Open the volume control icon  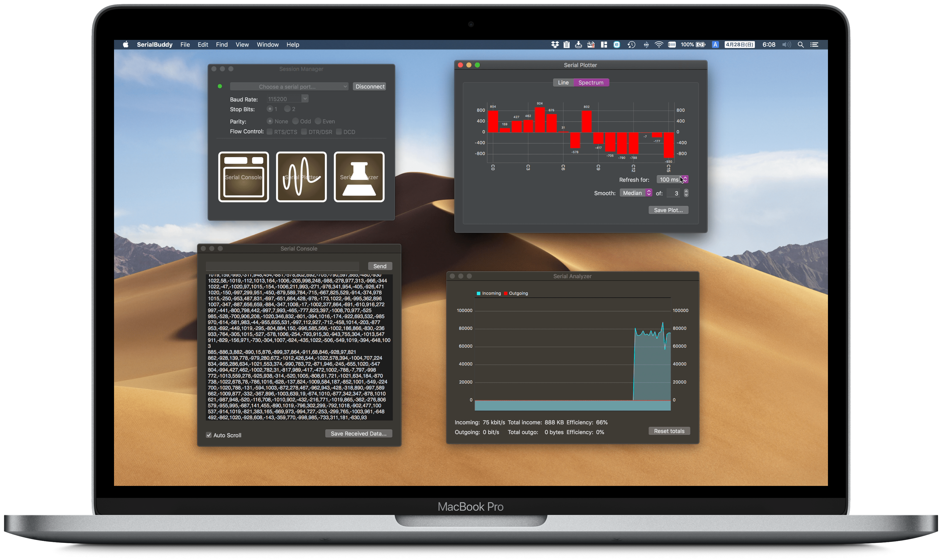(787, 45)
